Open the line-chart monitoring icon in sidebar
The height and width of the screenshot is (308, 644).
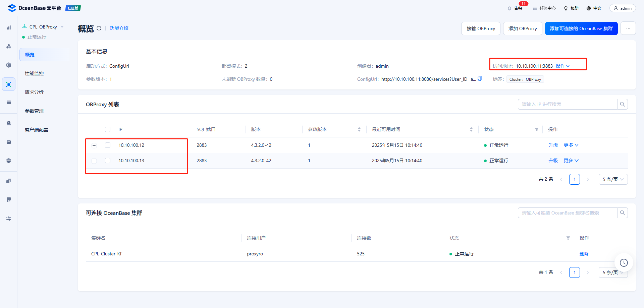pyautogui.click(x=9, y=142)
